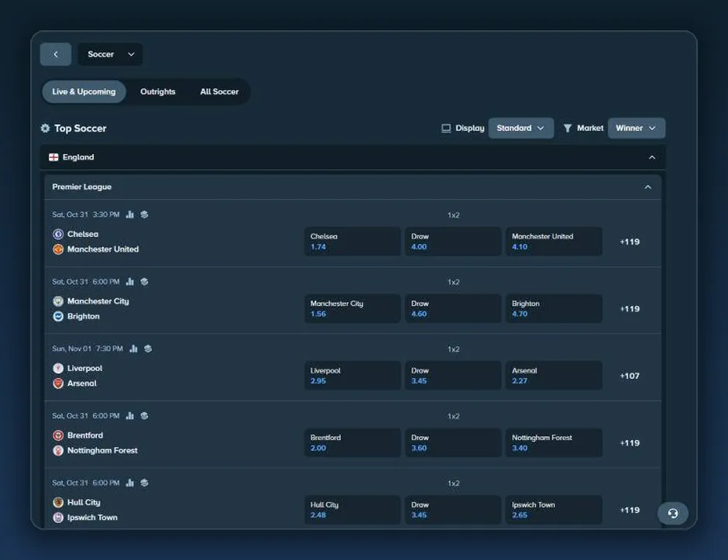Bet on Ipswich Town at 2.65
Image resolution: width=728 pixels, height=560 pixels.
pos(554,510)
